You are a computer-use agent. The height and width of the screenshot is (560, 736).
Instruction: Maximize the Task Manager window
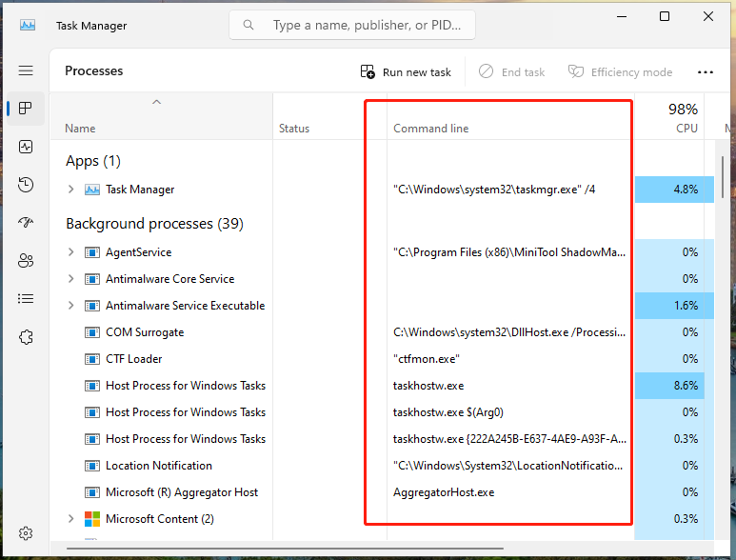[665, 16]
